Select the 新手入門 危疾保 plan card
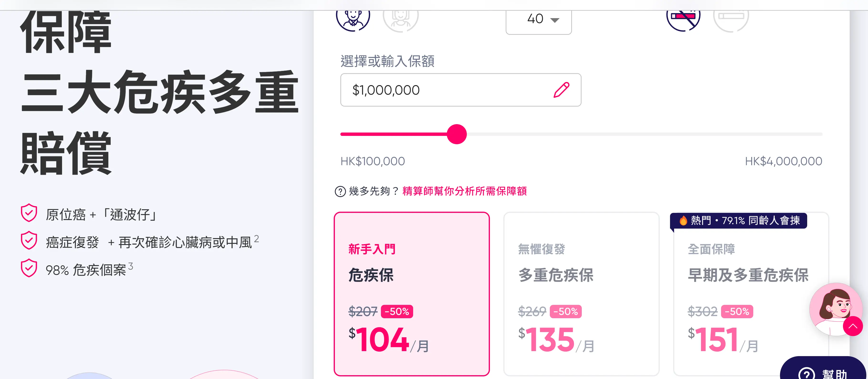This screenshot has width=868, height=379. click(411, 293)
